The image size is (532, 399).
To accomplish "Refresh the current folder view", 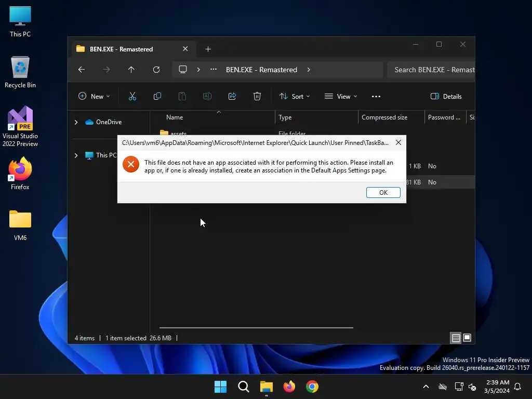I will 156,70.
